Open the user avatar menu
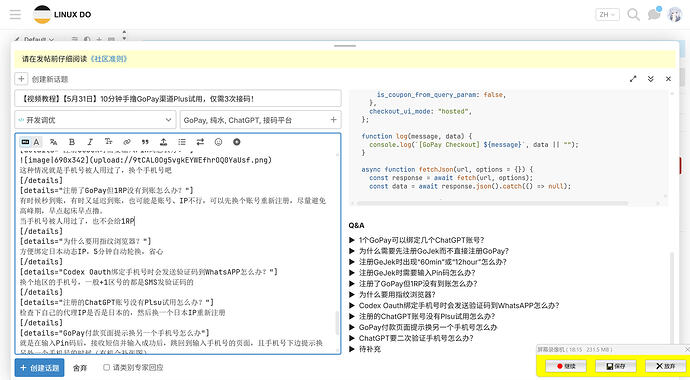This screenshot has width=690, height=380. click(x=675, y=15)
